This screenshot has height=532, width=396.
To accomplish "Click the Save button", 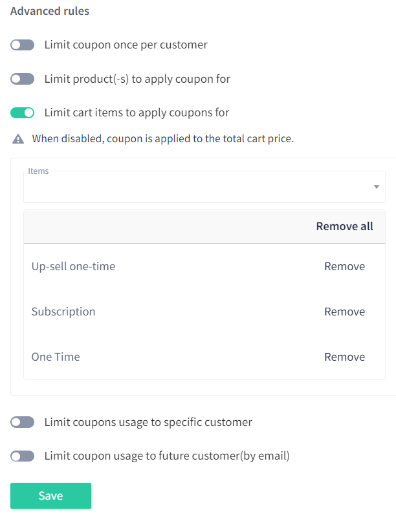I will (x=50, y=496).
